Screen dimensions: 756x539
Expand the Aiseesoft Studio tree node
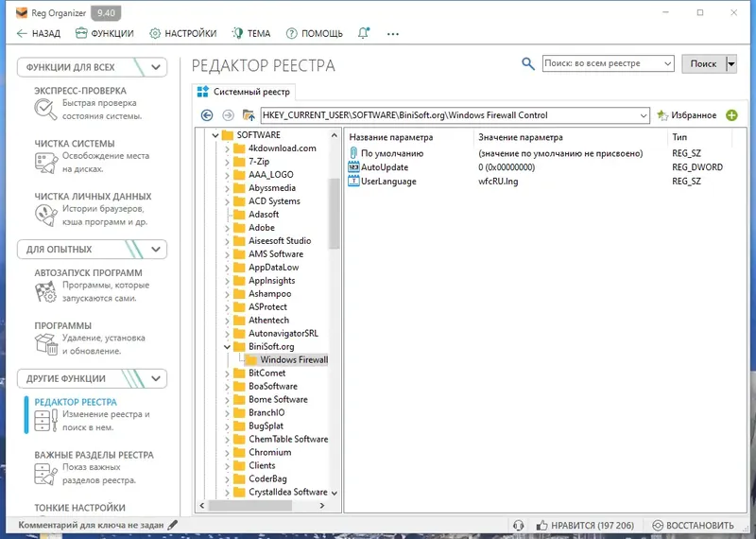(227, 241)
